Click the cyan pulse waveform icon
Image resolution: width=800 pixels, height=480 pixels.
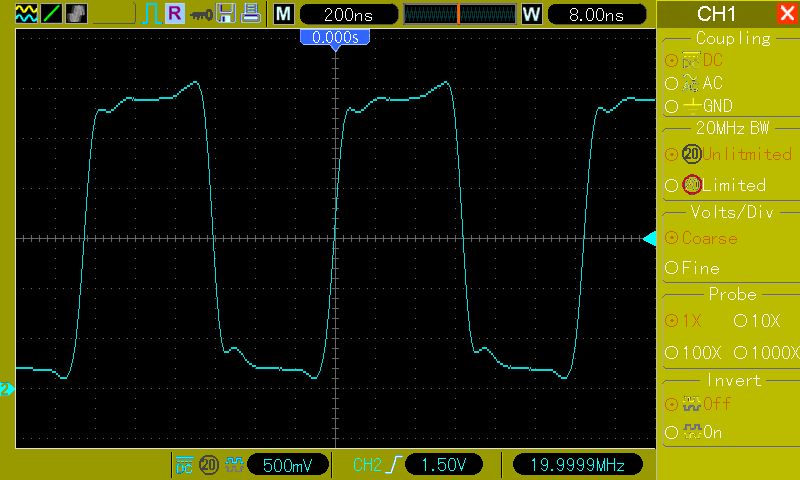(x=151, y=14)
